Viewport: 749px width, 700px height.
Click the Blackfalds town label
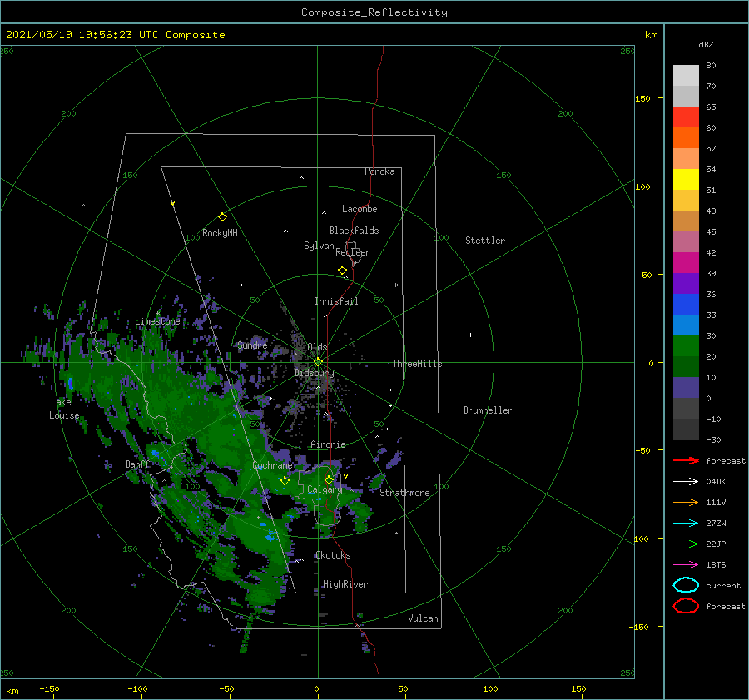click(354, 231)
